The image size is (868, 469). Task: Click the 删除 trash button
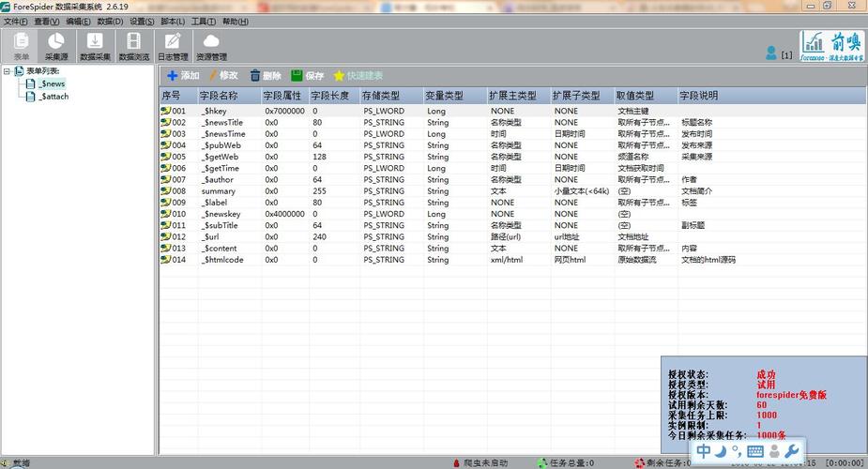(266, 75)
